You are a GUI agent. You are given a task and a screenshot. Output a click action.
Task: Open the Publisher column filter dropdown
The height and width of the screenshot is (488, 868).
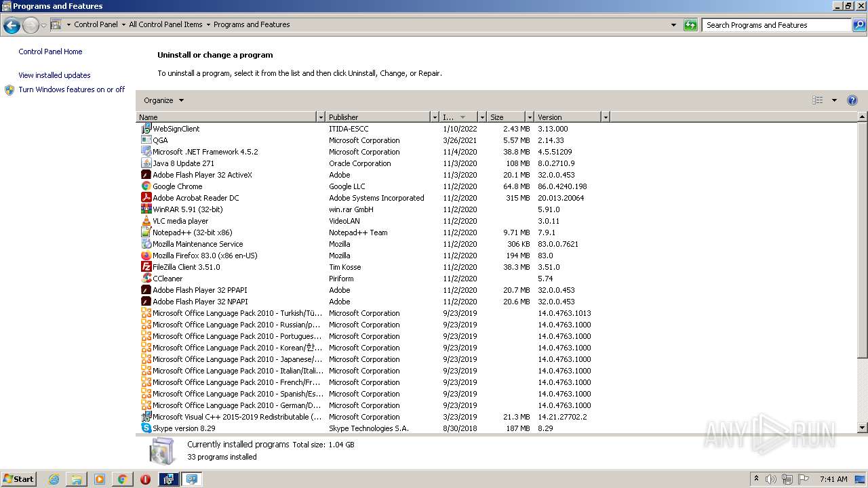[435, 117]
